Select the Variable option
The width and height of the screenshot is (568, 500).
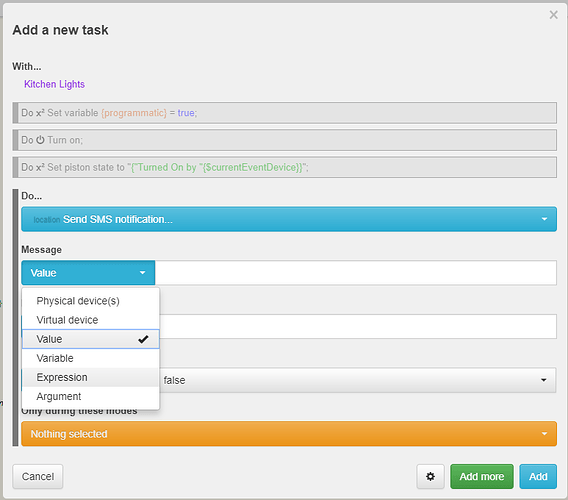coord(91,358)
